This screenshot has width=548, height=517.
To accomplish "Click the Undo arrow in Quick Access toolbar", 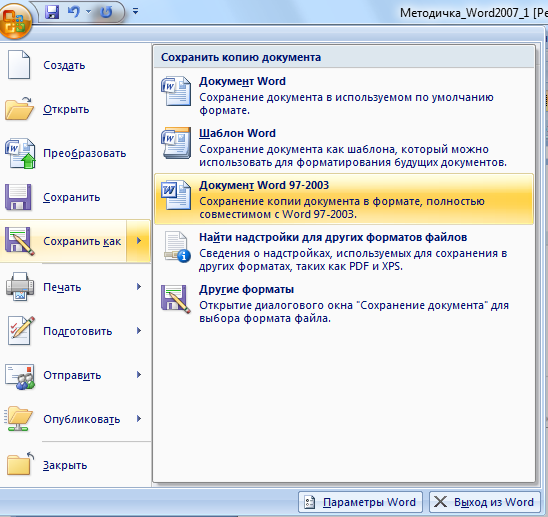I will 74,12.
